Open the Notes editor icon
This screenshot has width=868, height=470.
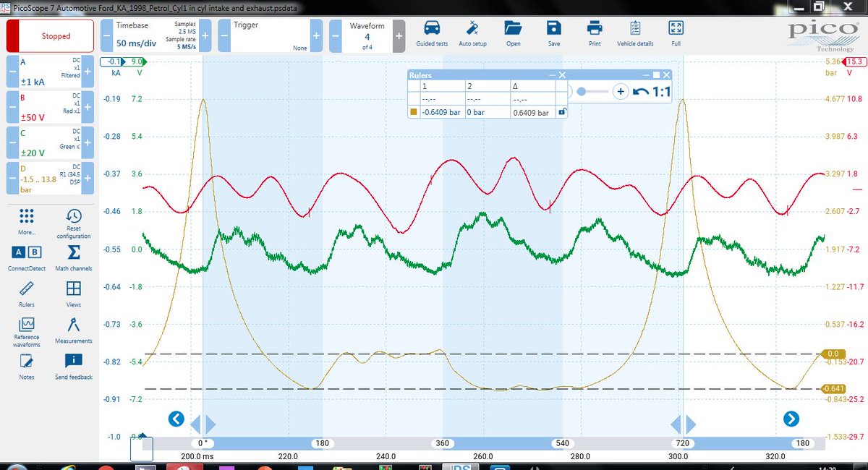(x=27, y=361)
